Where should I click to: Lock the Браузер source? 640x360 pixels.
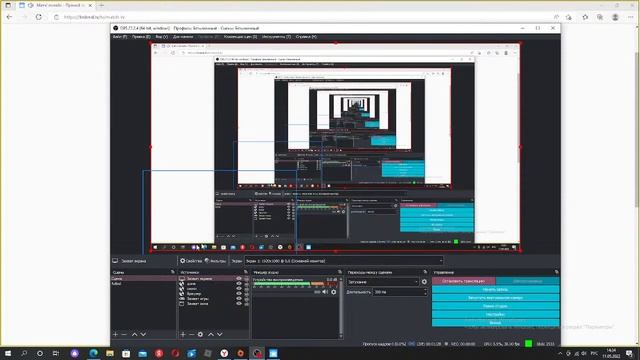[x=246, y=293]
